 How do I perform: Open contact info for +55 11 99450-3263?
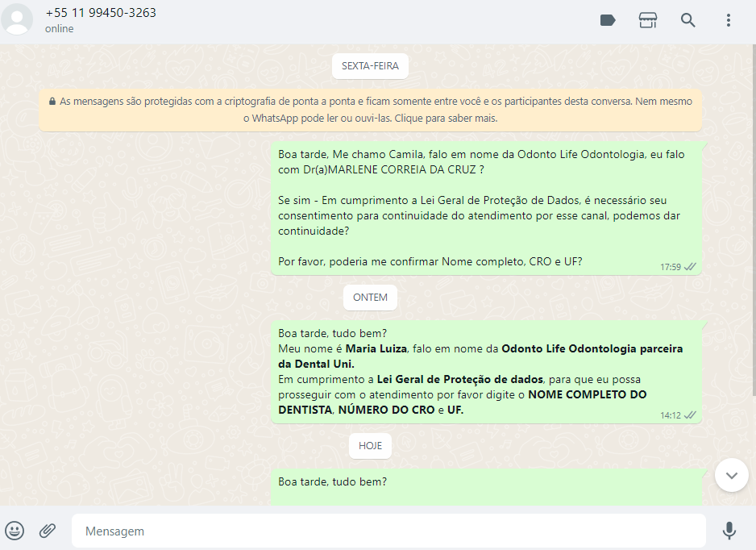pos(101,13)
